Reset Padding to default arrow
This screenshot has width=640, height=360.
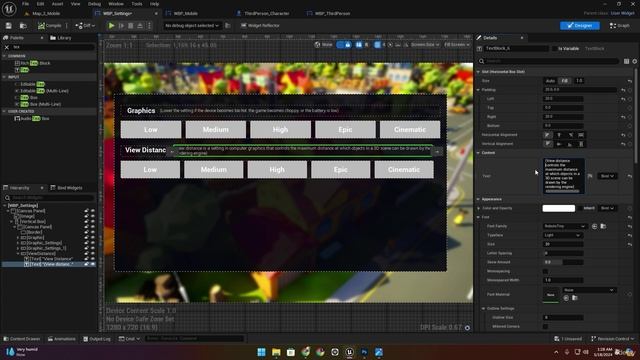(623, 90)
